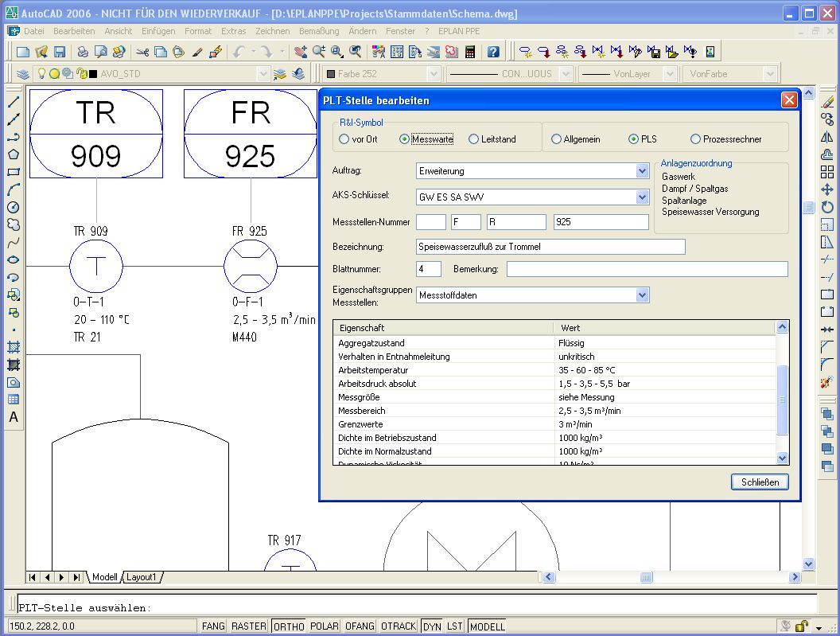840x636 pixels.
Task: Open the Layer Properties Manager icon
Action: pos(23,74)
